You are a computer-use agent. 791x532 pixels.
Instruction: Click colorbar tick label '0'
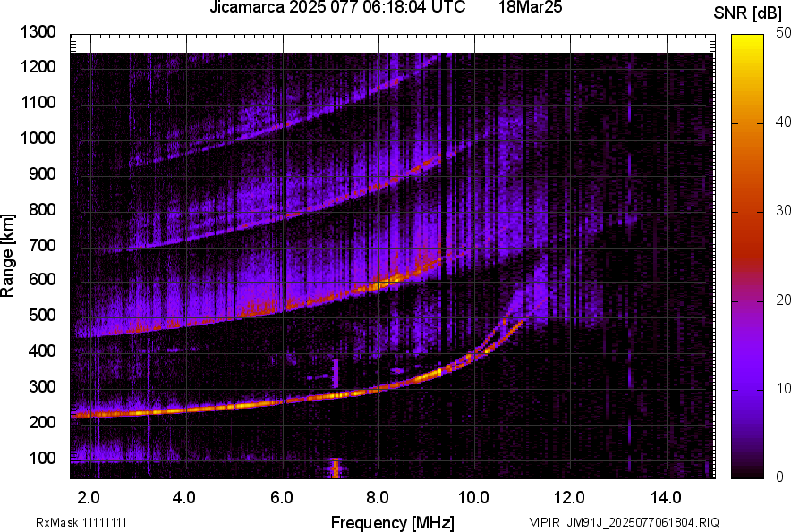coord(780,476)
